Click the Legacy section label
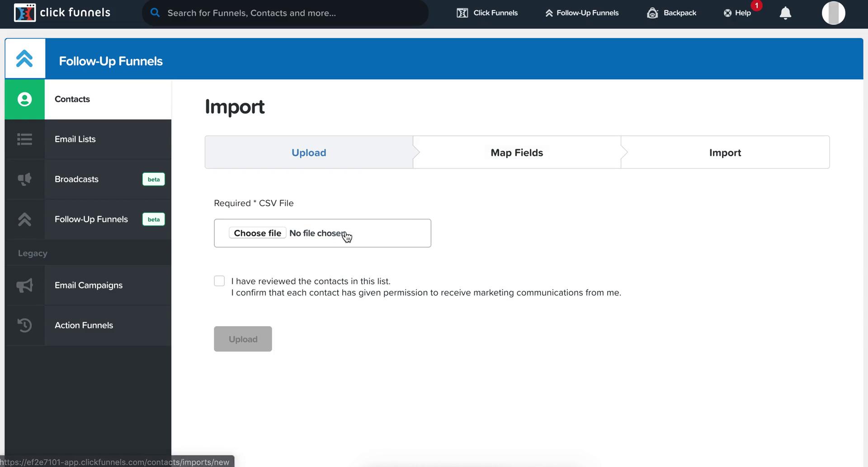 (33, 253)
